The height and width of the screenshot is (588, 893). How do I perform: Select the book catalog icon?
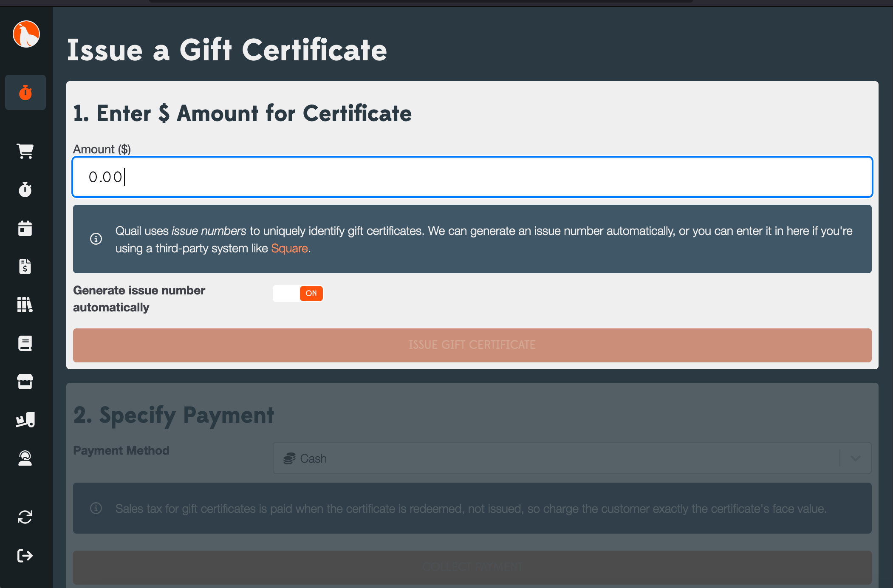(x=25, y=343)
